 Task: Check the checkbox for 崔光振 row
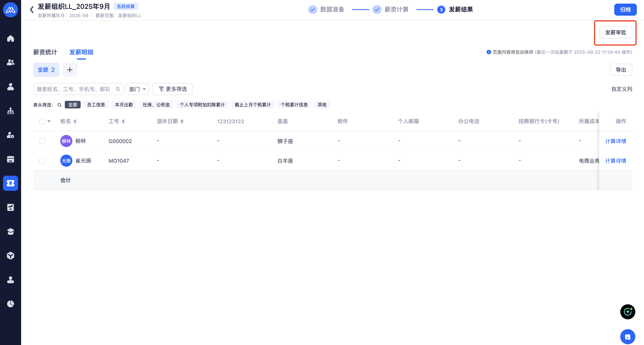pos(42,161)
